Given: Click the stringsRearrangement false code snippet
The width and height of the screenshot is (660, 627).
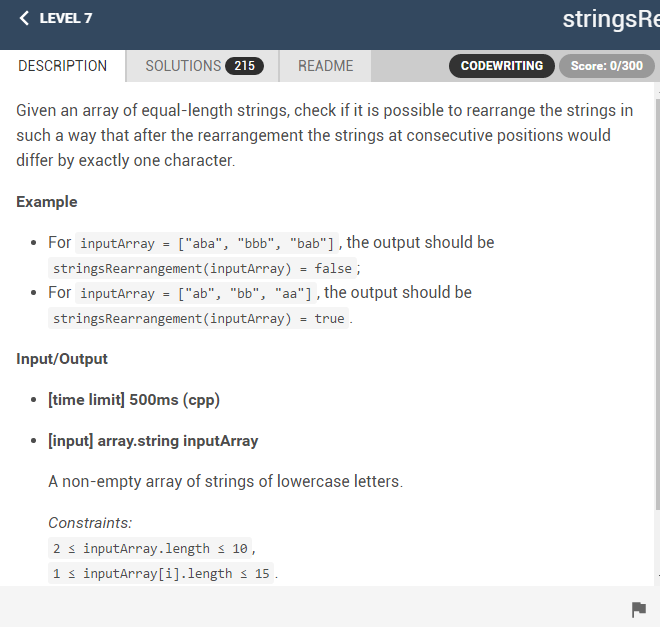Looking at the screenshot, I should tap(203, 268).
